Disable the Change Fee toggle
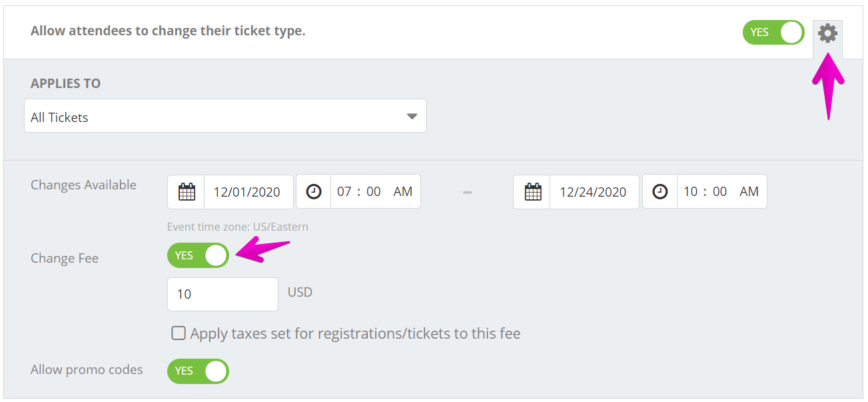Viewport: 868px width, 402px height. tap(198, 255)
